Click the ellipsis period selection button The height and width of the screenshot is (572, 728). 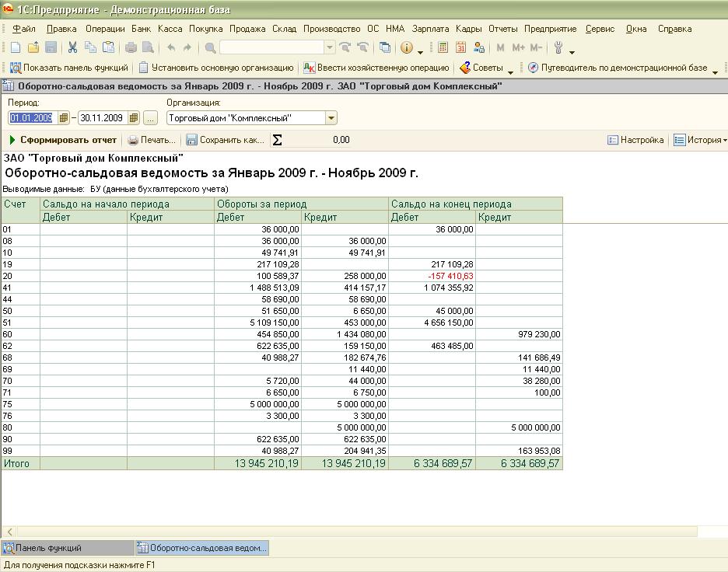coord(150,118)
